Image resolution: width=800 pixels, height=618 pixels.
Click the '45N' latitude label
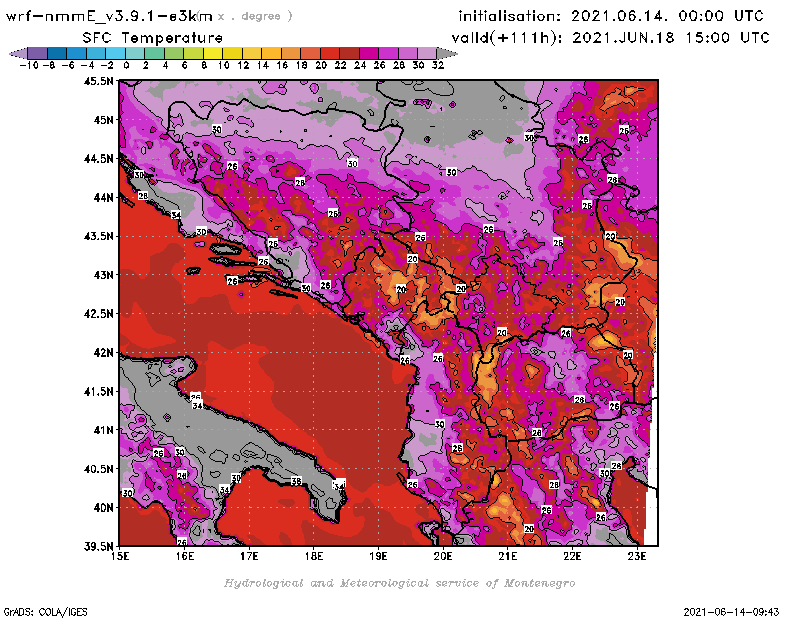coord(103,120)
